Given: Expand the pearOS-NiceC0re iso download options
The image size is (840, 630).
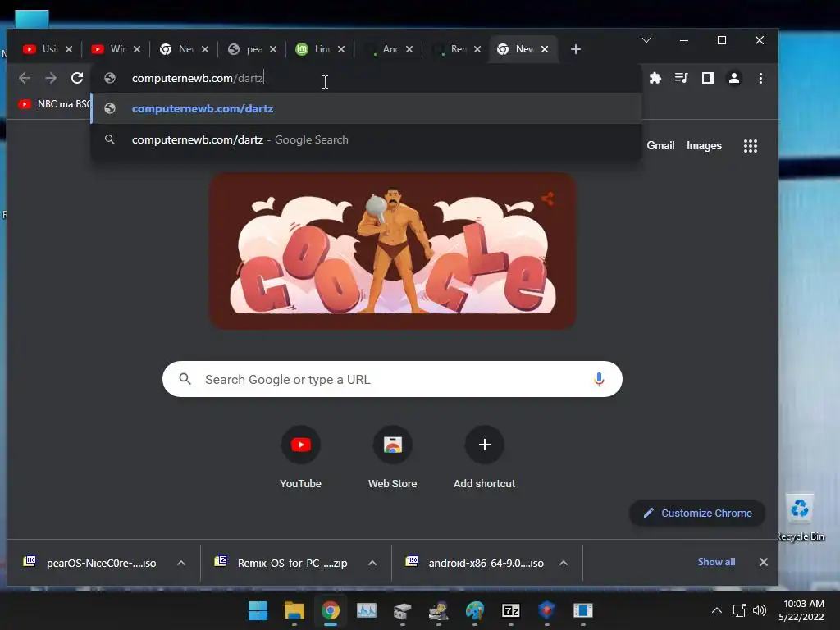Looking at the screenshot, I should tap(181, 563).
